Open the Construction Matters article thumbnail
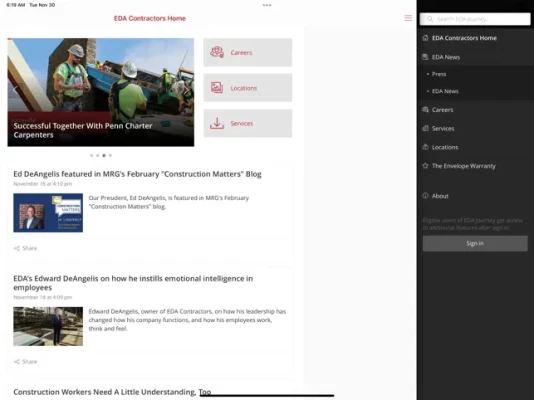The width and height of the screenshot is (534, 400). (48, 213)
